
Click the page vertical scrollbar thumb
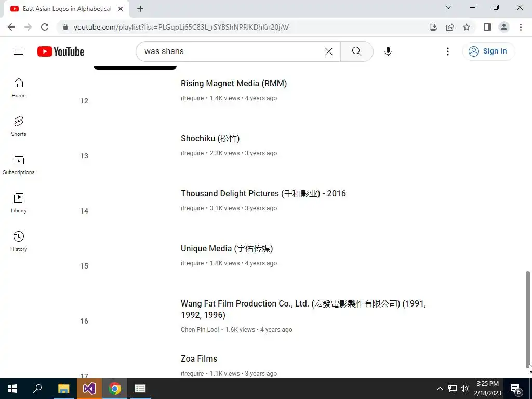528,319
